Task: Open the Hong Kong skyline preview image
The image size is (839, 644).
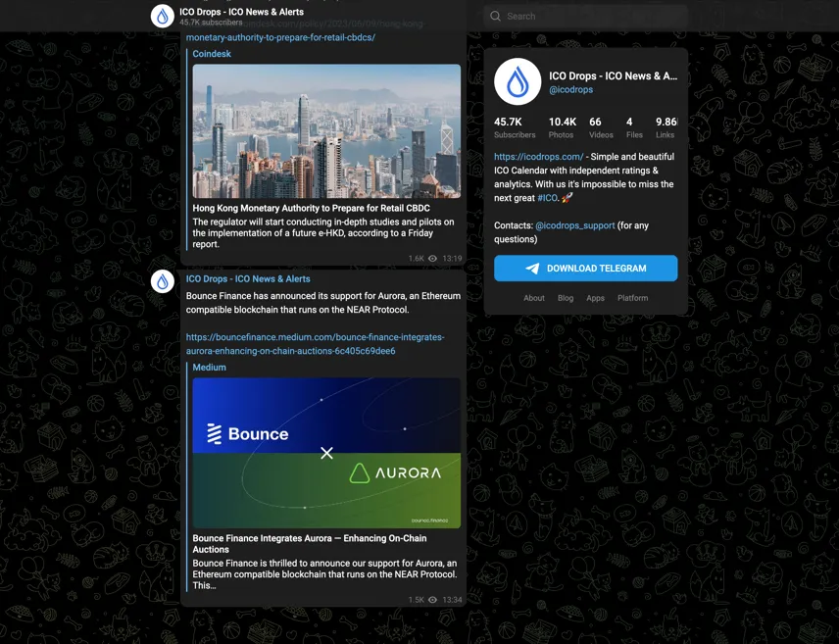Action: [x=326, y=131]
